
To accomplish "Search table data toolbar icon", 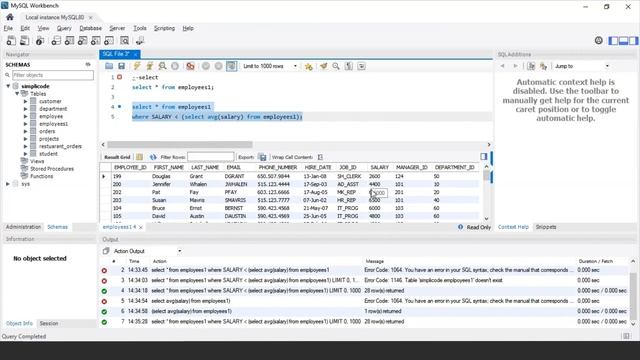I will (124, 41).
